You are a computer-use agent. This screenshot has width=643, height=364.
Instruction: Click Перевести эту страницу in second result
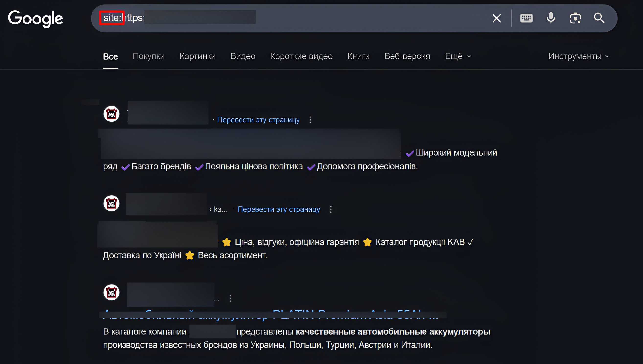coord(279,209)
